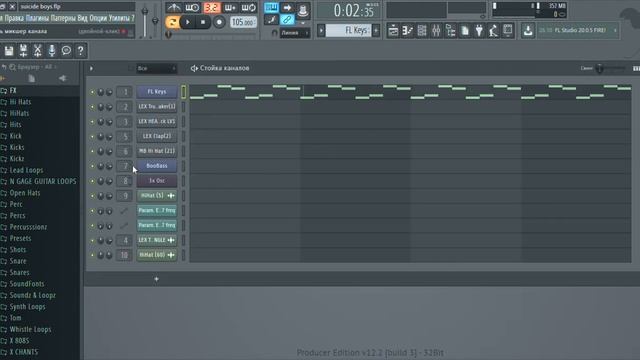This screenshot has height=360, width=640.
Task: Click the save new version icon
Action: coord(23,51)
